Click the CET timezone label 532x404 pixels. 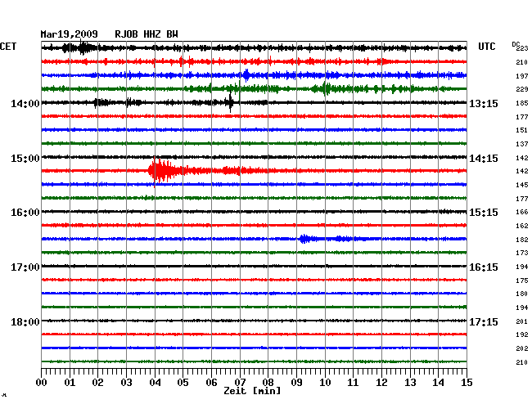coord(8,47)
